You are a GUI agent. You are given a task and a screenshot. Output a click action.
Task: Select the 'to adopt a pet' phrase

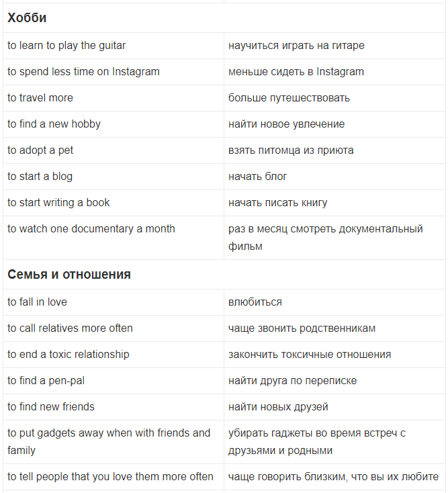click(x=40, y=150)
